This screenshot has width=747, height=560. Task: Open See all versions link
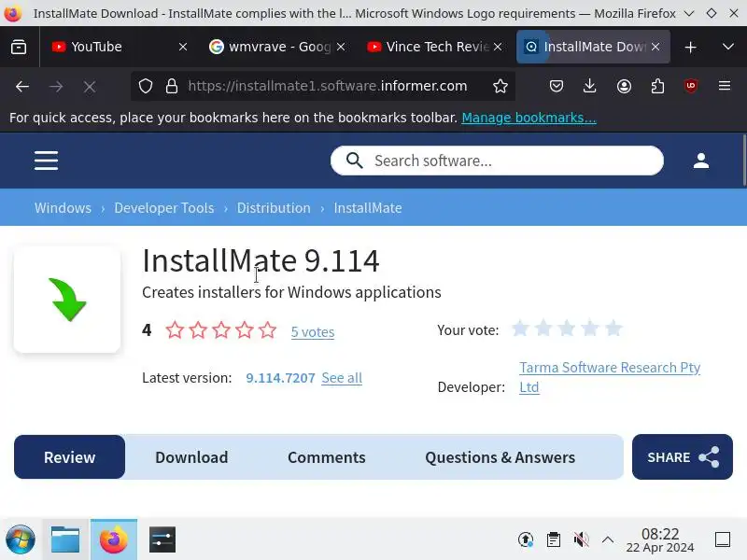tap(342, 378)
